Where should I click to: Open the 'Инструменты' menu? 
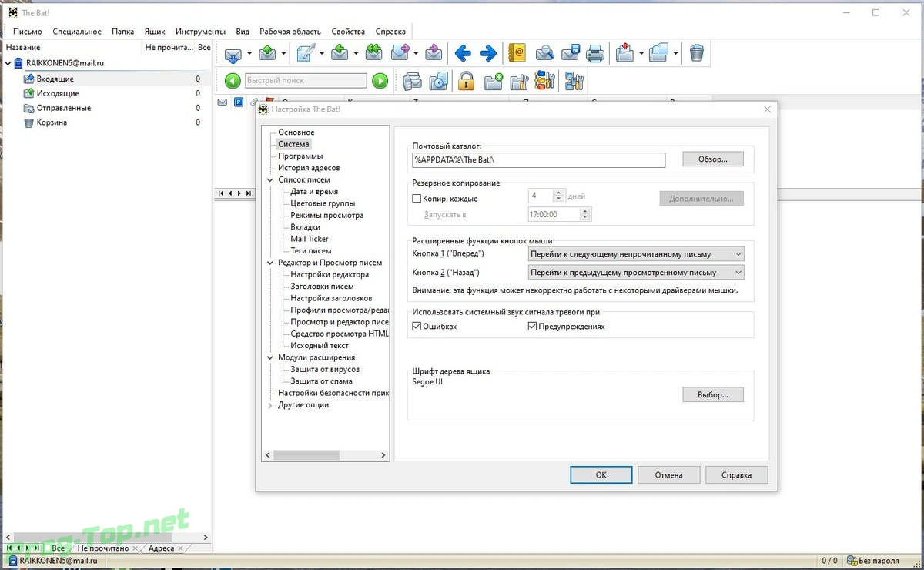click(200, 32)
